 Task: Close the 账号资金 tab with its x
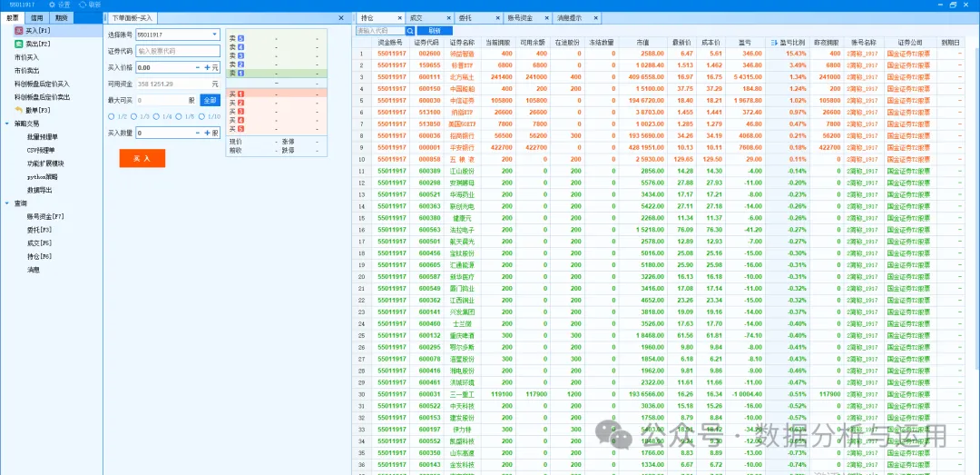[x=546, y=18]
